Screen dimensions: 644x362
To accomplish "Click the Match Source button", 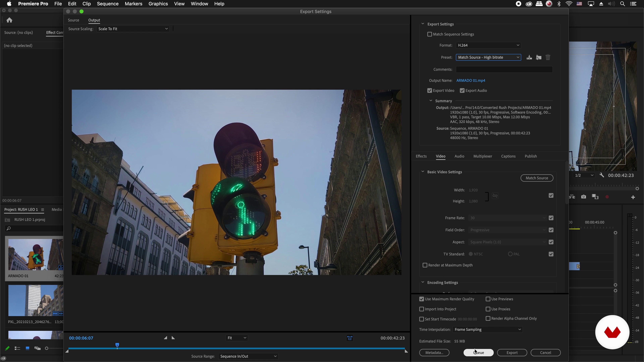I will pos(537,178).
